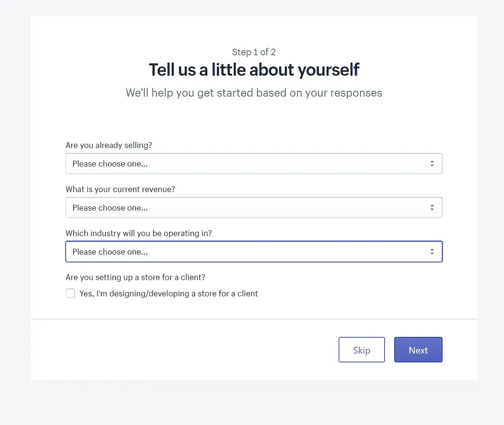Viewport: 504px width, 425px height.
Task: Click the Next button
Action: pos(418,350)
